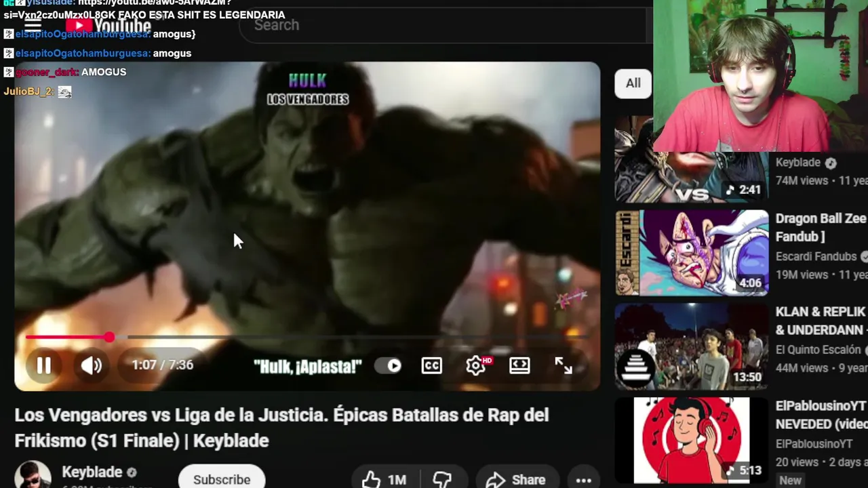Screen dimensions: 868x488
Task: Dislike the video with thumbs-down button
Action: (x=443, y=479)
